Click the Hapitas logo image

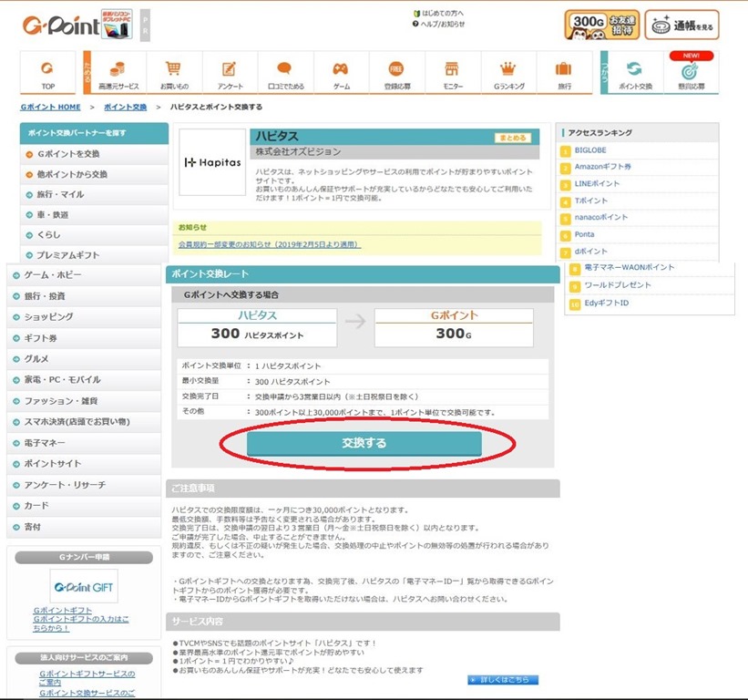pos(213,162)
